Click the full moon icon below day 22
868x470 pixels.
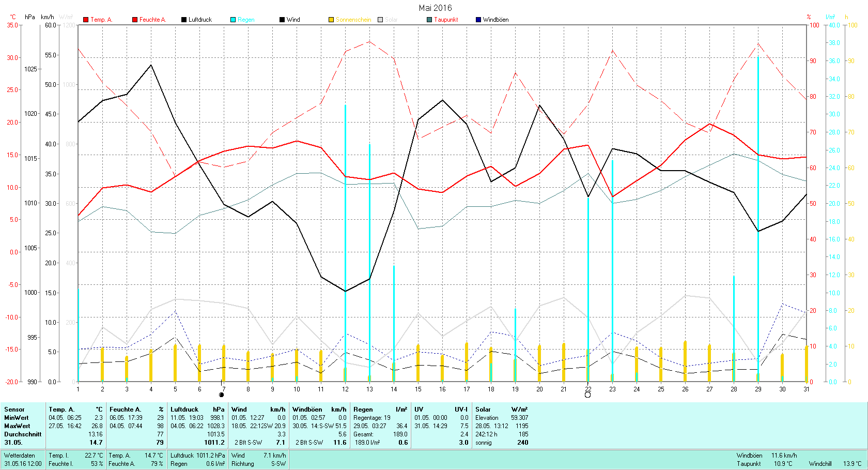pos(587,395)
